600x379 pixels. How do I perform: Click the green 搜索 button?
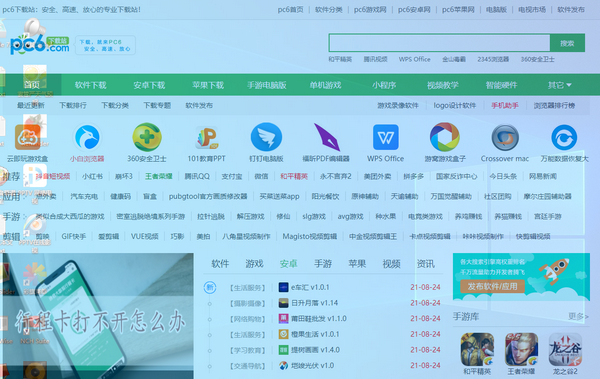tap(567, 43)
